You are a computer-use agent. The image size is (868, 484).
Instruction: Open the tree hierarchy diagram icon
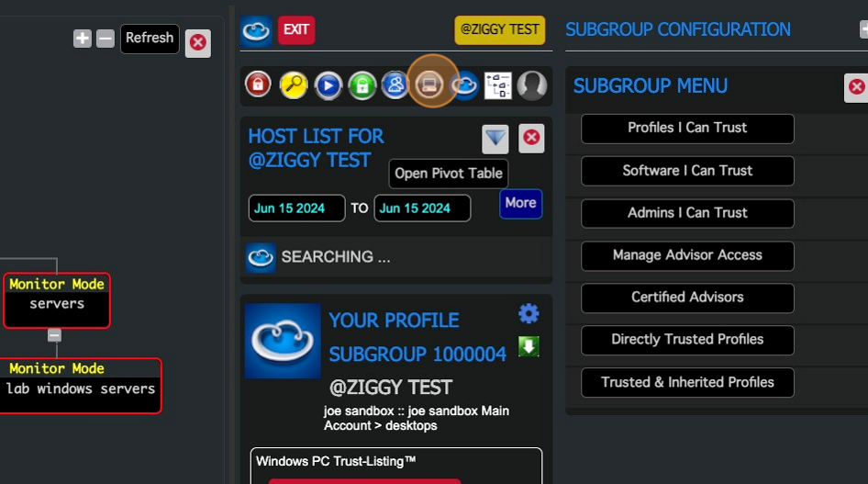click(x=498, y=85)
